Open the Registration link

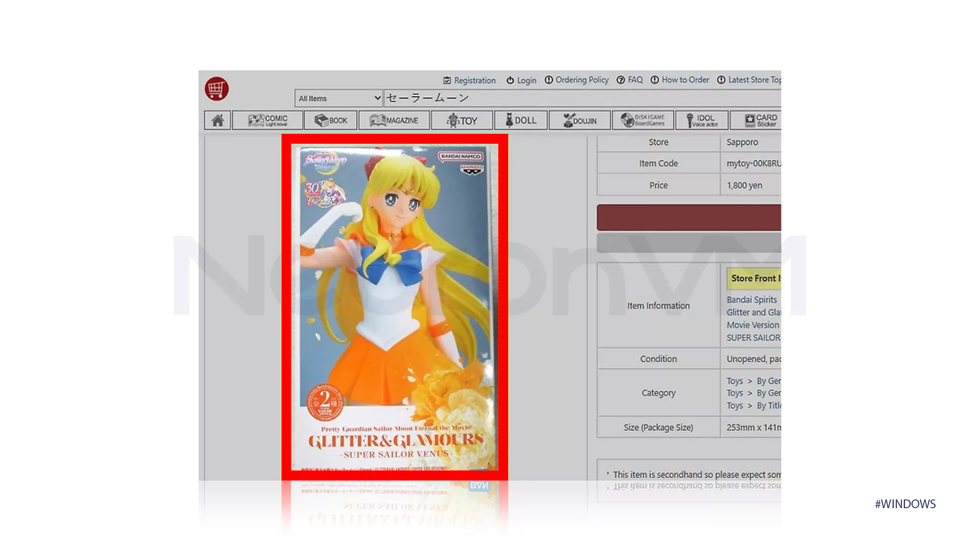click(475, 80)
